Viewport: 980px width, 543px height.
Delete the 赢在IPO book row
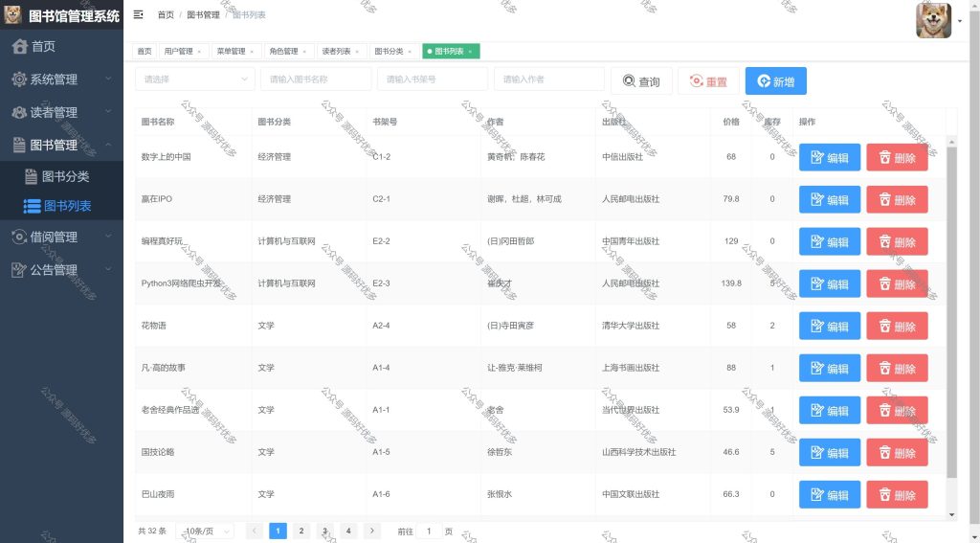[x=897, y=199]
